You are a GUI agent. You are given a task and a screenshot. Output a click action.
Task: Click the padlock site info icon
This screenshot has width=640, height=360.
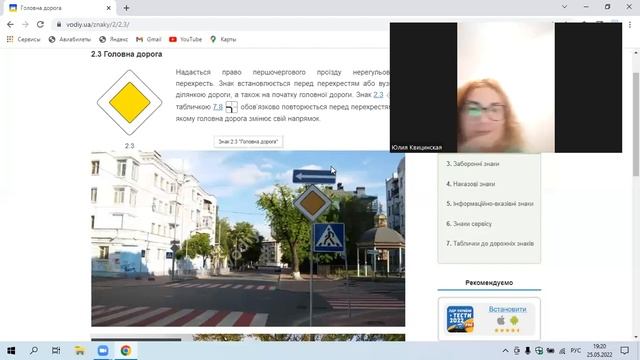point(59,24)
